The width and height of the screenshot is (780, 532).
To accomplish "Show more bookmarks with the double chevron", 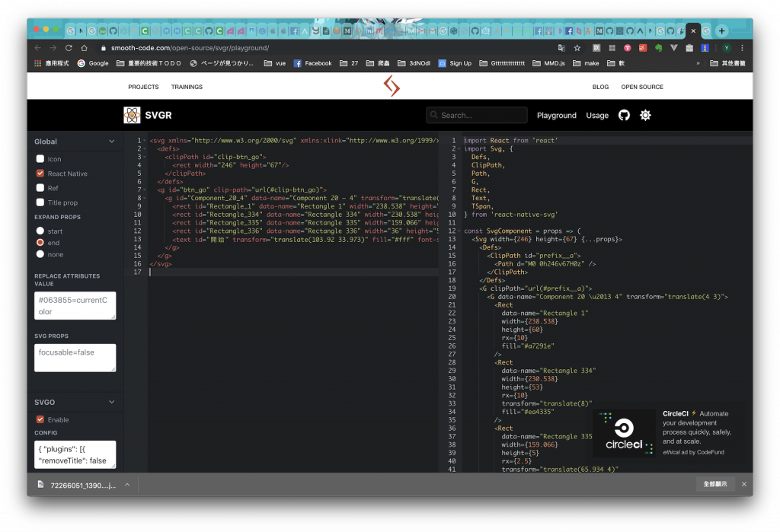I will click(x=698, y=63).
